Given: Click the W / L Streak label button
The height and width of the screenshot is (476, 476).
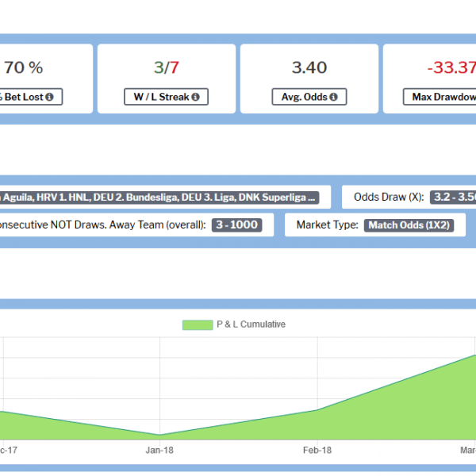Looking at the screenshot, I should tap(166, 97).
